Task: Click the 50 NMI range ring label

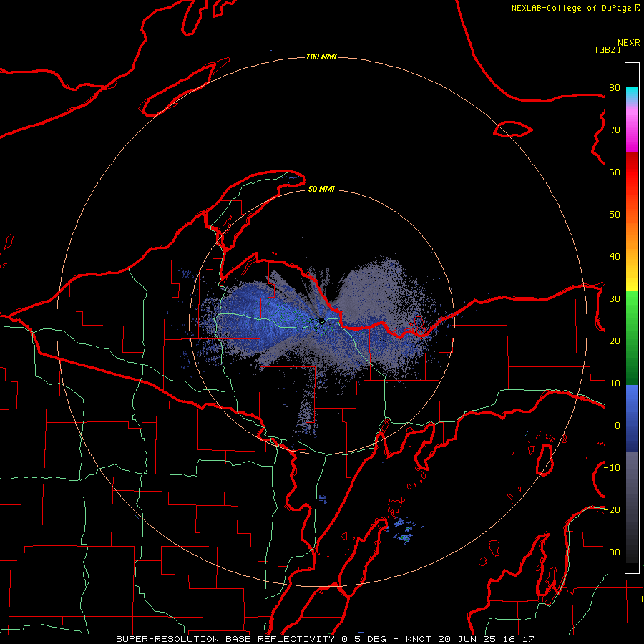Action: click(321, 189)
